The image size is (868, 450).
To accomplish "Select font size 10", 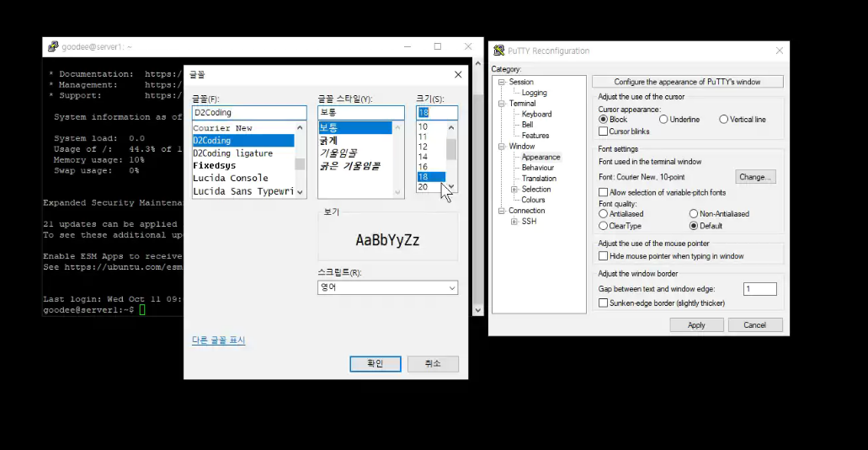I will click(x=431, y=127).
